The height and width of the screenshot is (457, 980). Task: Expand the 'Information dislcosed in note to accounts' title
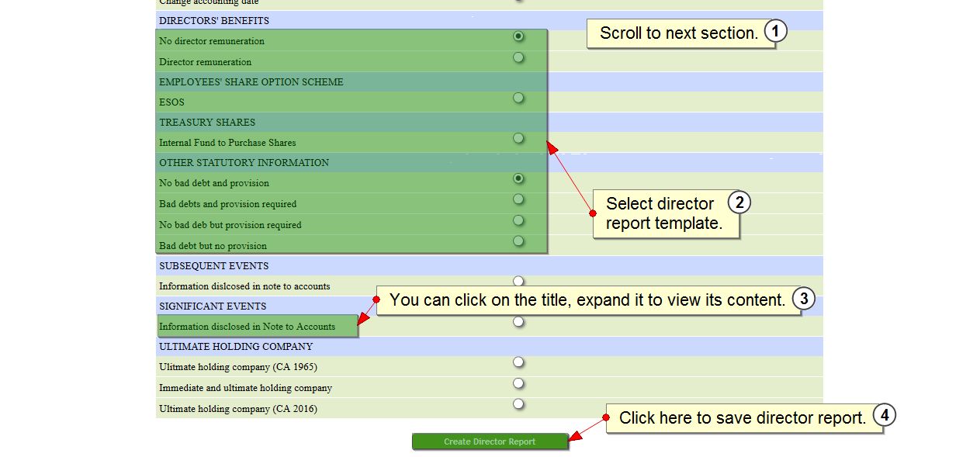click(244, 286)
